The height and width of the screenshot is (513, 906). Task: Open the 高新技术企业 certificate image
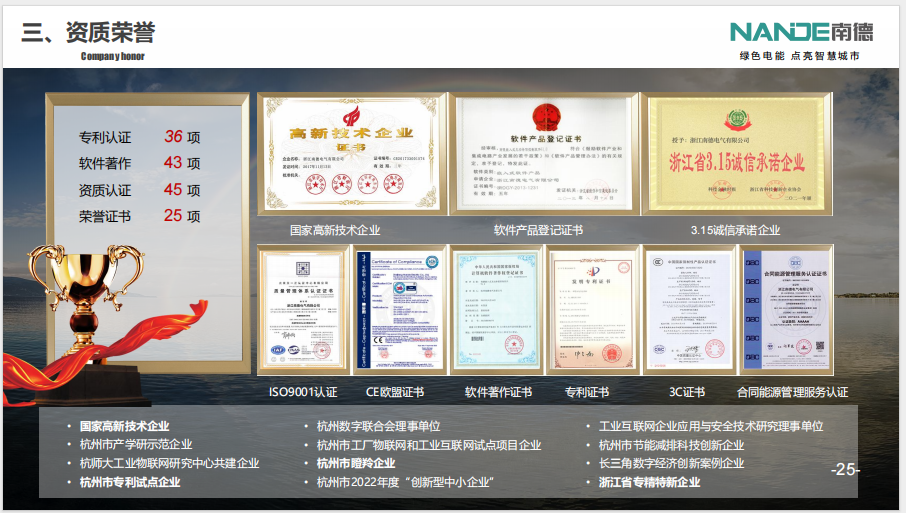(x=350, y=153)
